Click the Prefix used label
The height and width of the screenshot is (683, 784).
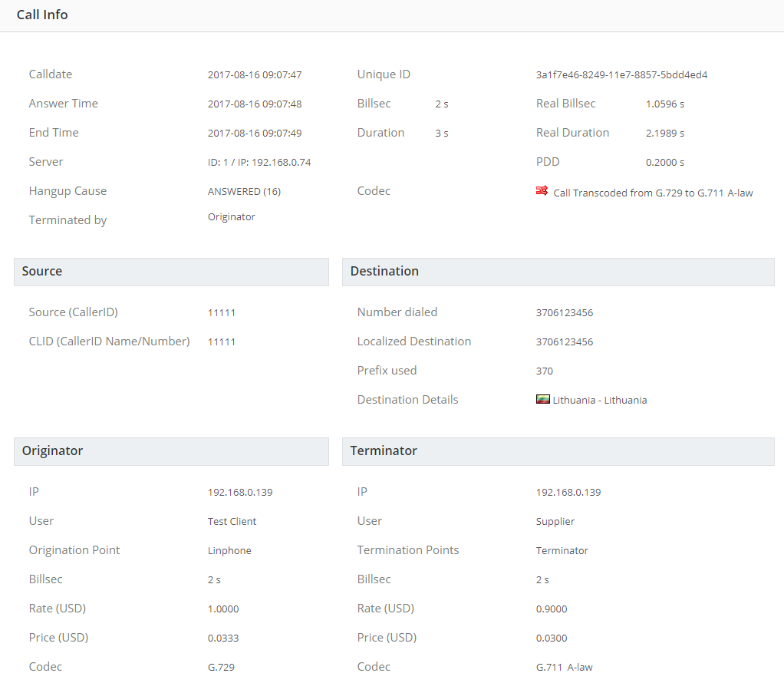[387, 370]
